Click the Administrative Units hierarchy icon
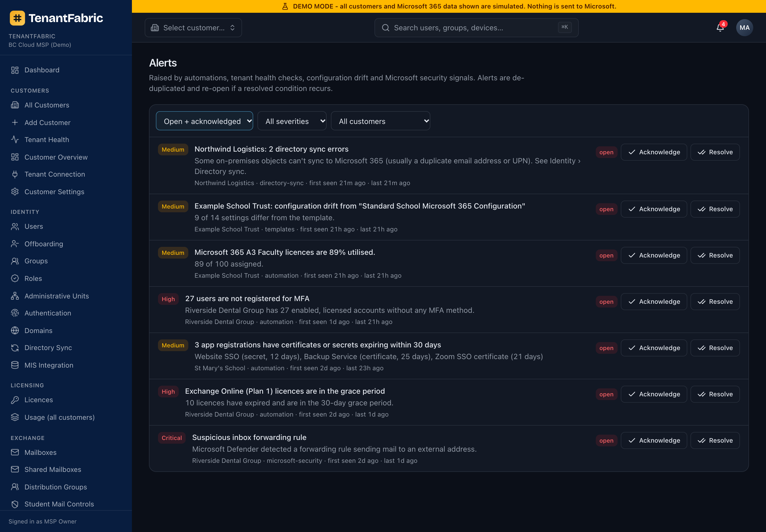 click(x=15, y=296)
